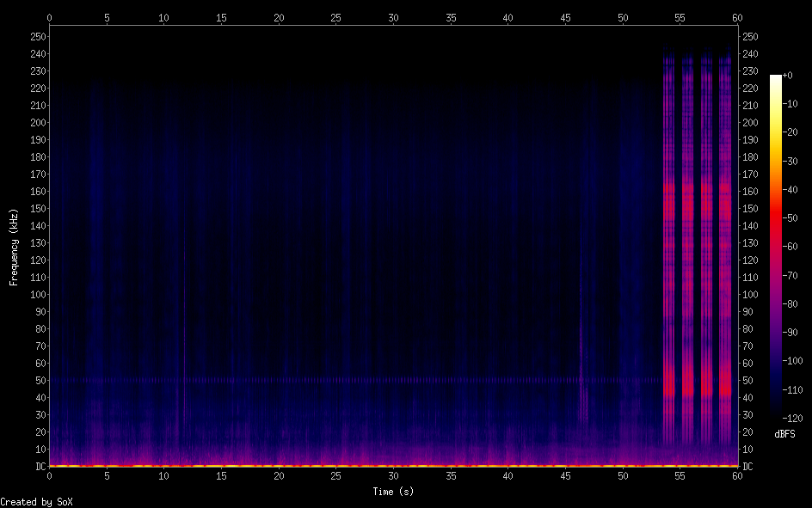Click the 250 kHz label on right axis
Image resolution: width=812 pixels, height=508 pixels.
pyautogui.click(x=749, y=36)
